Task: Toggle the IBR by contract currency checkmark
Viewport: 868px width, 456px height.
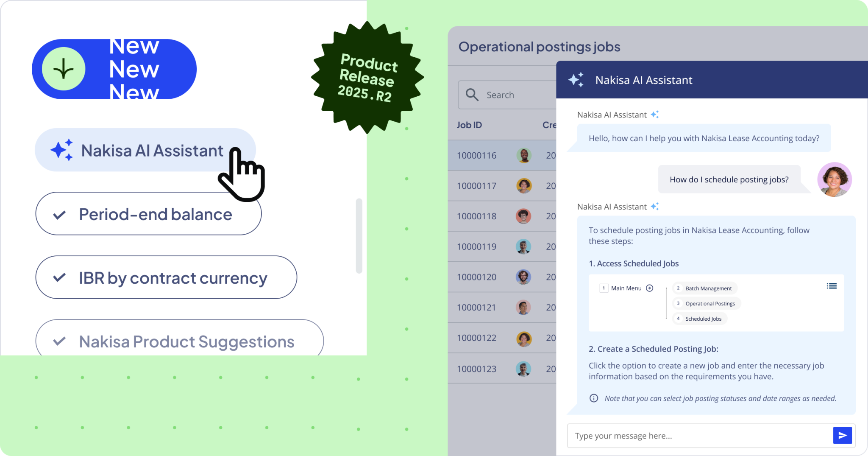Action: [x=60, y=278]
